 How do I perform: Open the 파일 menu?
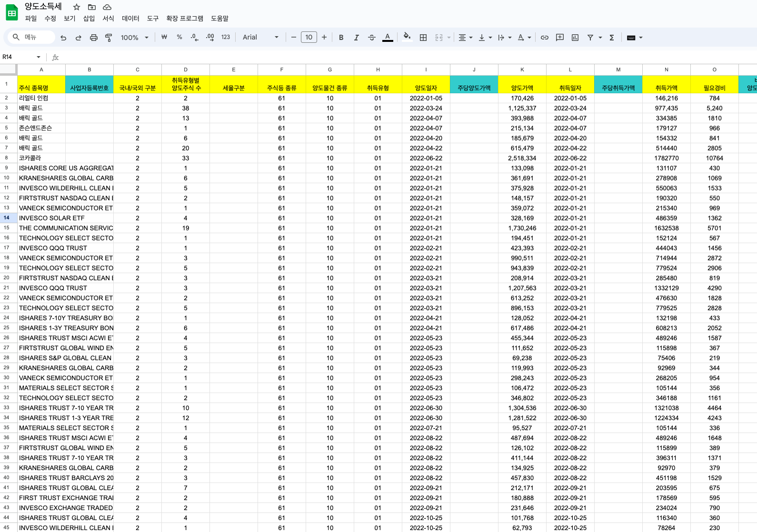pyautogui.click(x=31, y=19)
